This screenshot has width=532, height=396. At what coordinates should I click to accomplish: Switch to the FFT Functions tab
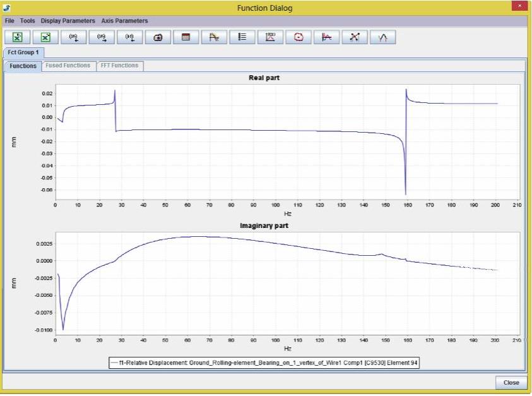(120, 66)
